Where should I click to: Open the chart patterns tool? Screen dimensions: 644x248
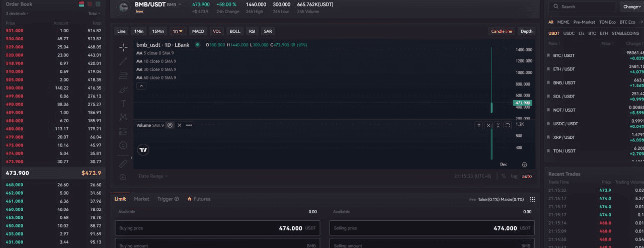point(123,117)
